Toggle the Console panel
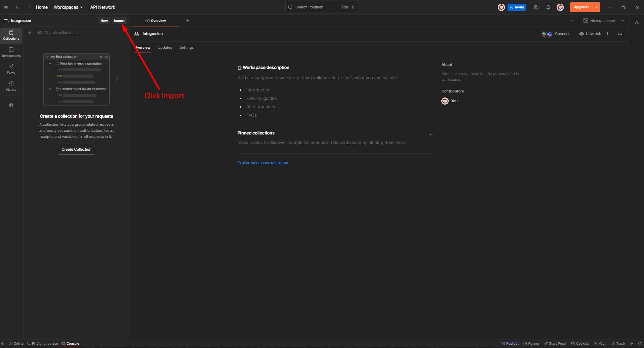This screenshot has height=348, width=644. (x=71, y=343)
